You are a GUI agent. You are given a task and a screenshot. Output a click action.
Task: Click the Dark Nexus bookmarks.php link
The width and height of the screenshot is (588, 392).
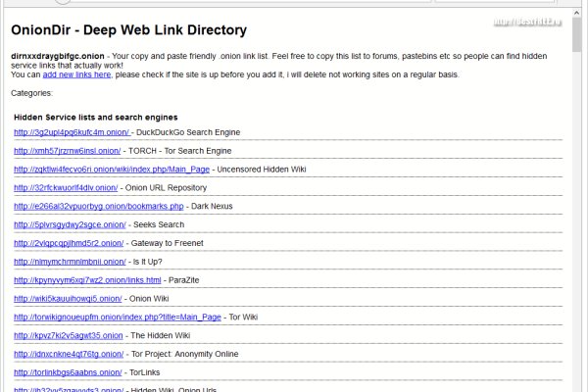pos(99,206)
